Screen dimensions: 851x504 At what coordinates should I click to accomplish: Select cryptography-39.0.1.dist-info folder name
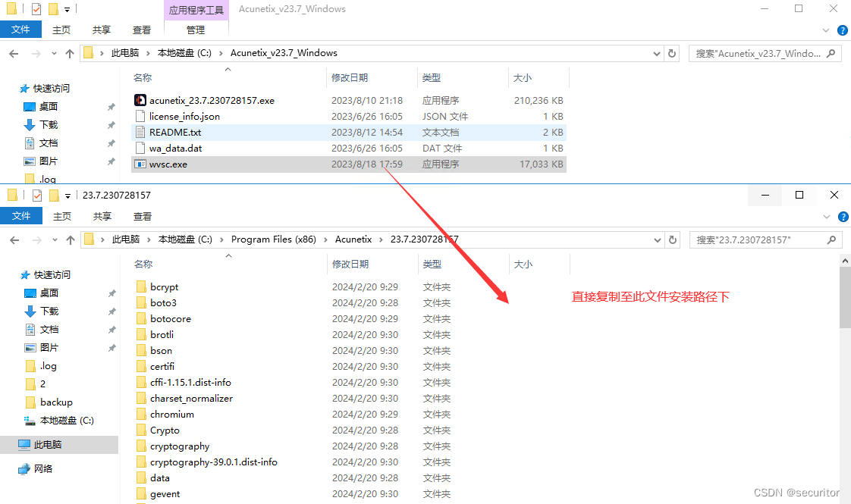point(214,462)
